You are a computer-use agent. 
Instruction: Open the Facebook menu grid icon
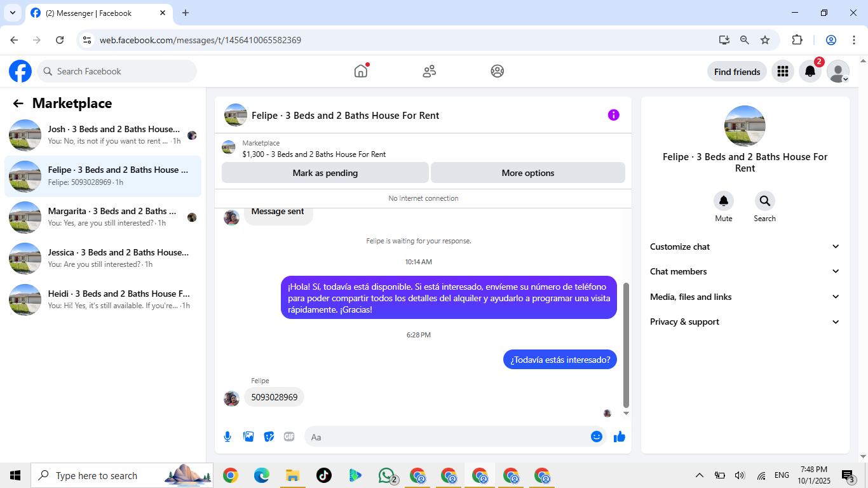click(783, 71)
